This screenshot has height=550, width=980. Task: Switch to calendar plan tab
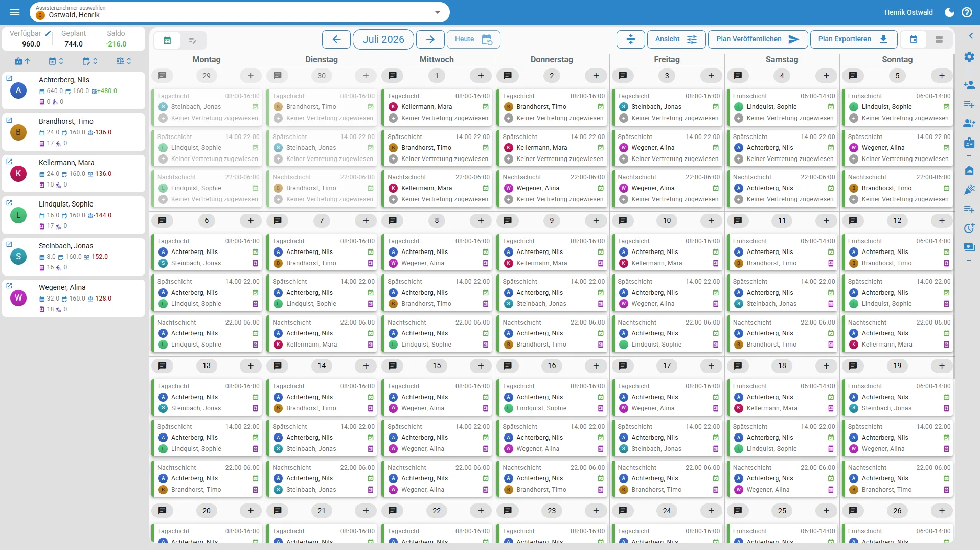167,40
